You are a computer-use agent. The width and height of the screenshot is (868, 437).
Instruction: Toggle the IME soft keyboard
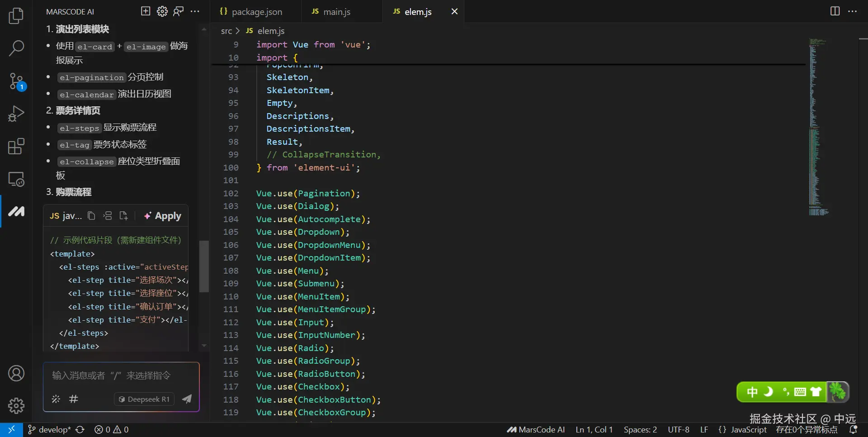coord(800,392)
